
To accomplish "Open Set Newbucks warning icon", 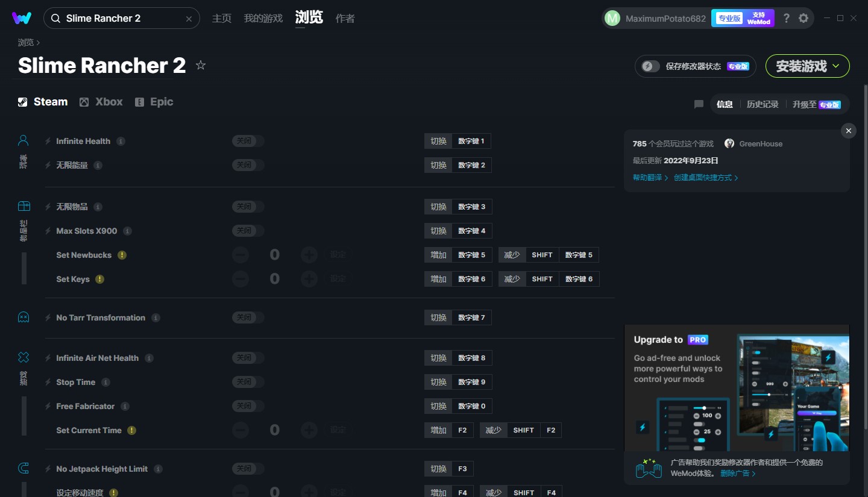I will [x=122, y=255].
